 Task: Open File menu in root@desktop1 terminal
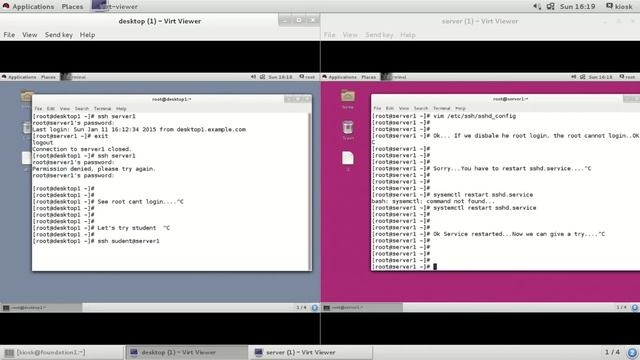click(x=38, y=109)
